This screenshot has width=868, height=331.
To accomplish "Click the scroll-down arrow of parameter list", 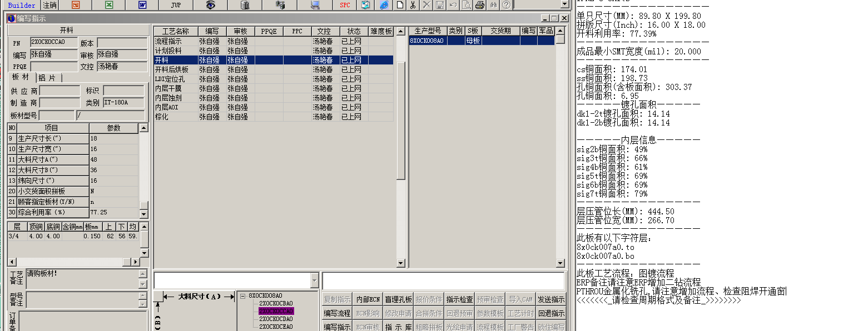I will click(144, 214).
